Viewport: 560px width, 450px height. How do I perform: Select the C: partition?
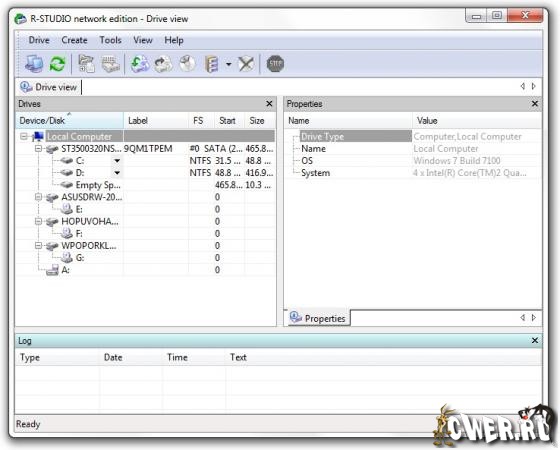(80, 161)
